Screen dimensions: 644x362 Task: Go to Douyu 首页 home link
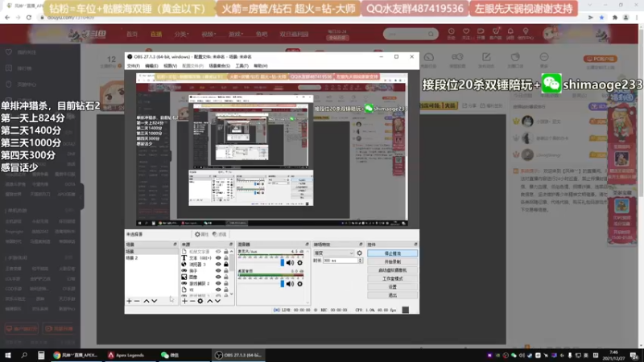click(x=132, y=34)
